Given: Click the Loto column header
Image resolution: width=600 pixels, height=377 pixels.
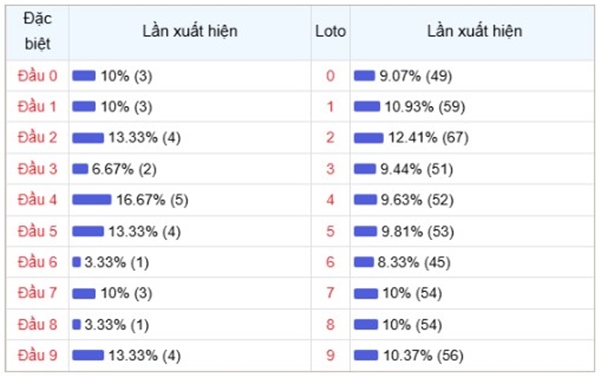Looking at the screenshot, I should point(331,31).
